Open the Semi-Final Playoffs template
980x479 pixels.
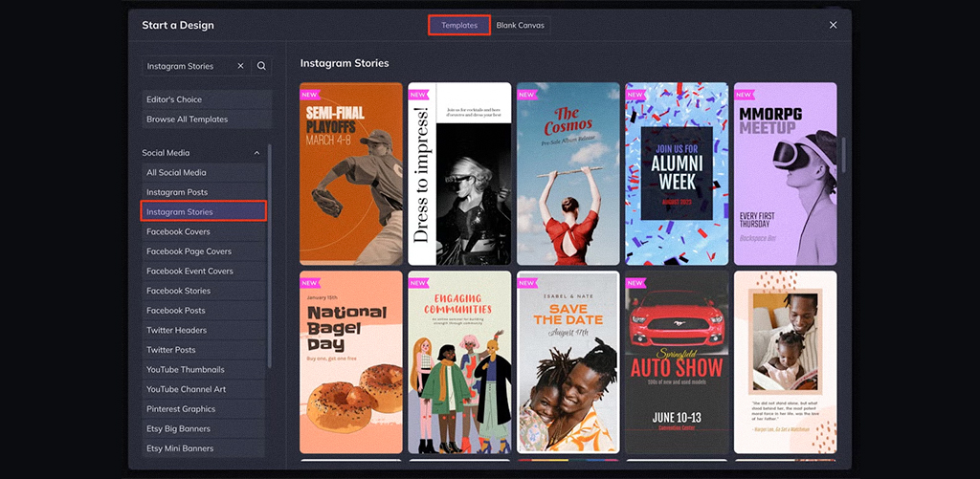350,174
